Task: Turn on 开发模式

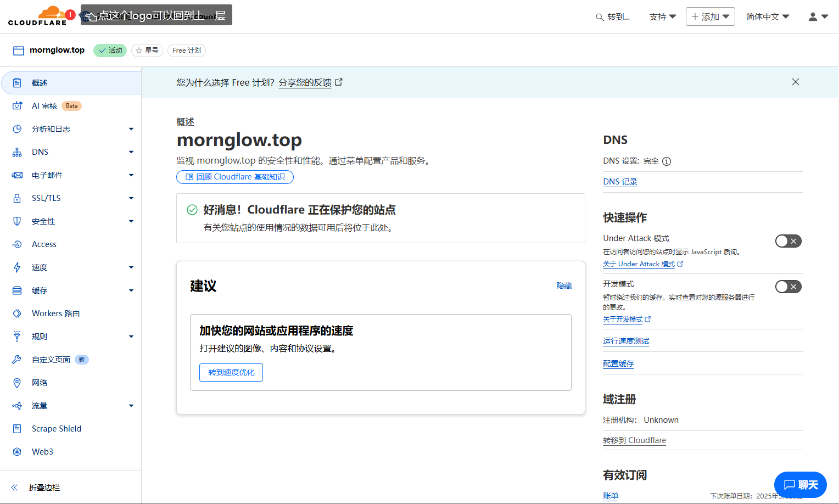Action: click(788, 286)
